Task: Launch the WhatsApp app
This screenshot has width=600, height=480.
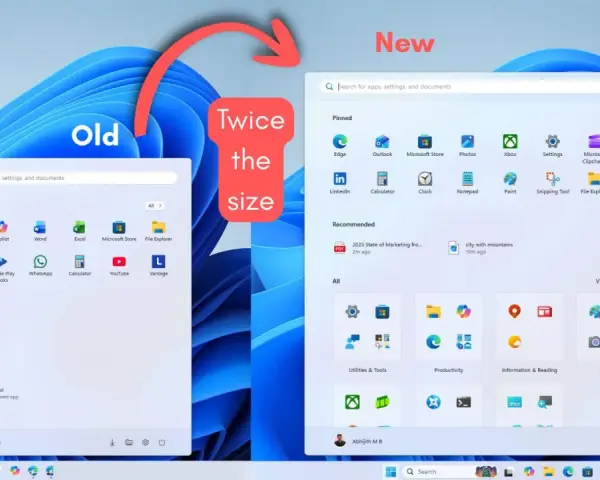Action: pyautogui.click(x=40, y=265)
